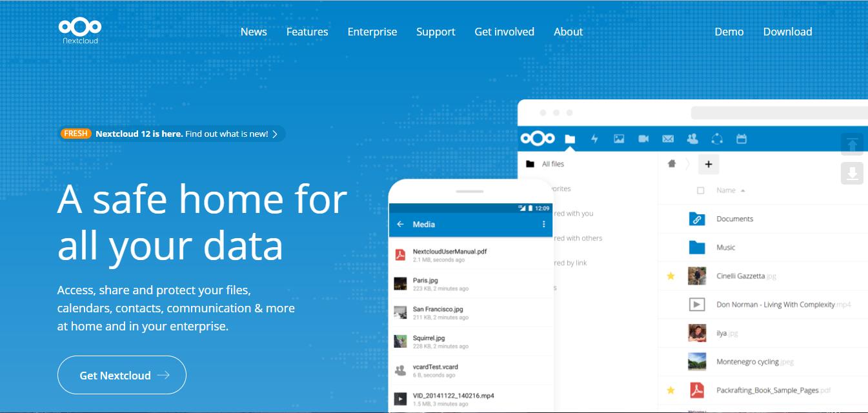Click the plus new-file button
This screenshot has height=413, width=868.
[708, 164]
